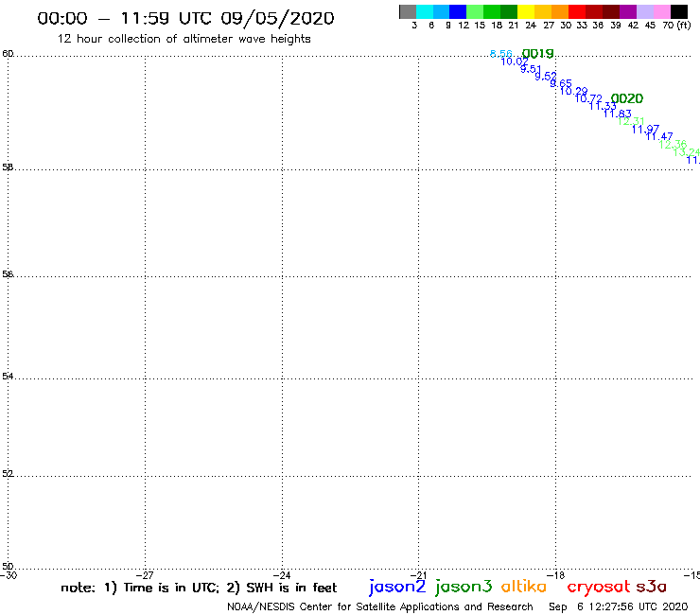The image size is (700, 615).
Task: Click the 0020 pass time marker
Action: pos(627,98)
